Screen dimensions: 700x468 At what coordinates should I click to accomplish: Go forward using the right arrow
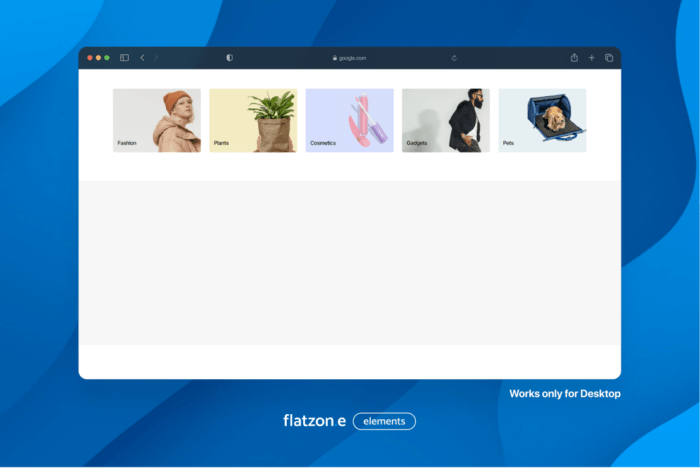point(155,58)
